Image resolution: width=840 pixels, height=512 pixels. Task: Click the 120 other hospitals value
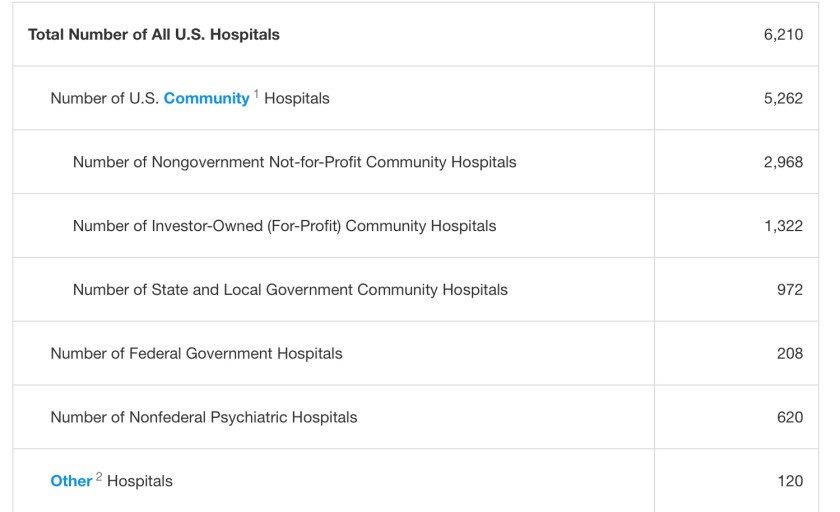[789, 481]
